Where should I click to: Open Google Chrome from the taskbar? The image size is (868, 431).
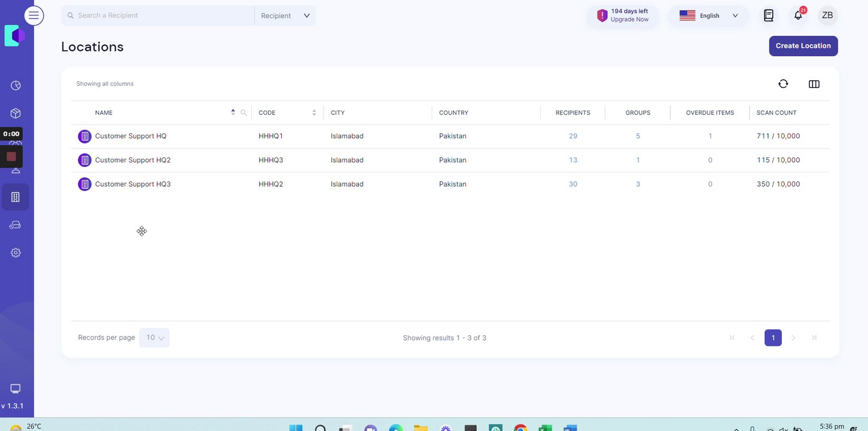point(521,429)
